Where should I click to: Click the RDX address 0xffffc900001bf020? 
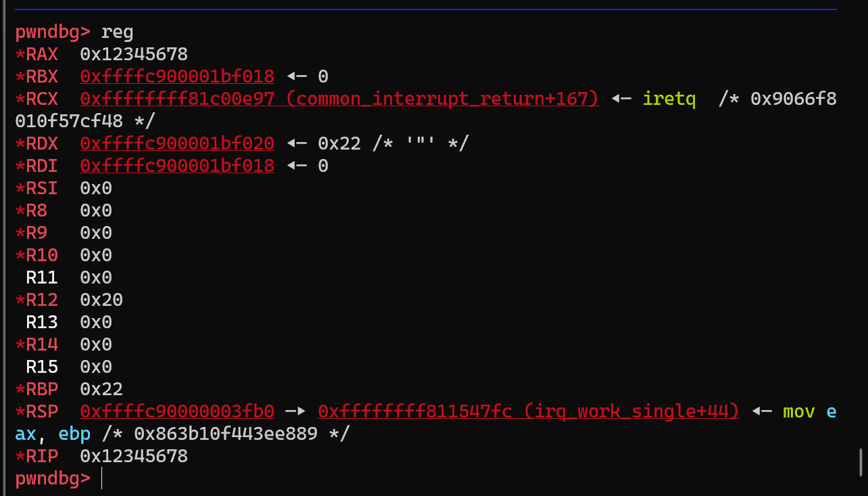coord(177,143)
